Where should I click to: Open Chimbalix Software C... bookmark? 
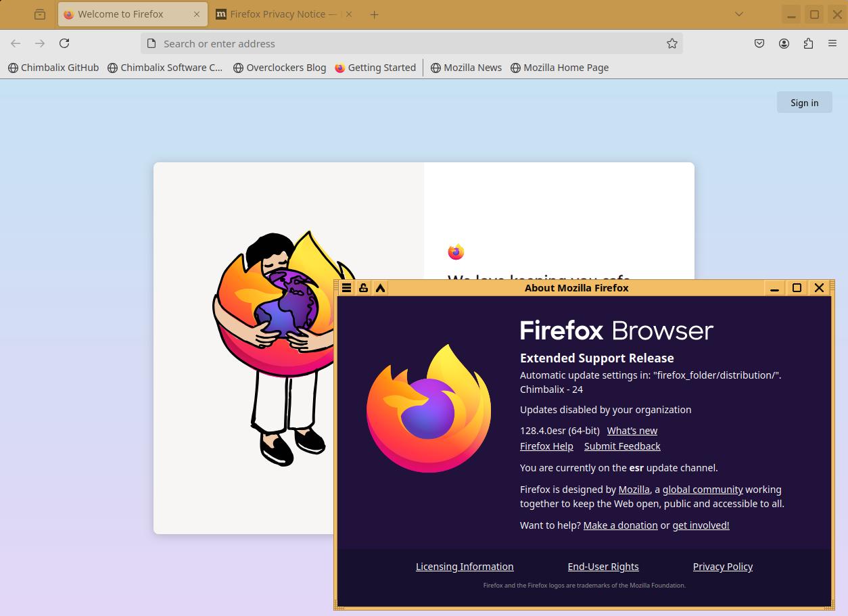point(166,68)
